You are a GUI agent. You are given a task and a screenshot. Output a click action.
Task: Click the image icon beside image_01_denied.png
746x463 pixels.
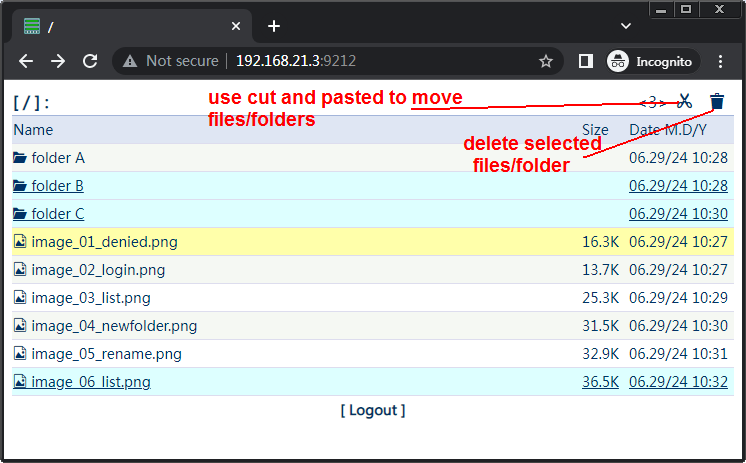click(20, 242)
